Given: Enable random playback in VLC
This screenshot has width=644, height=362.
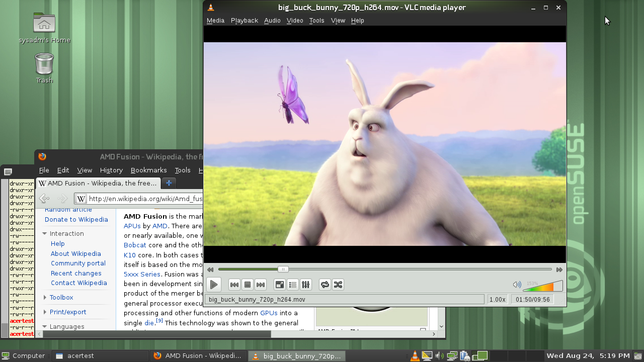Looking at the screenshot, I should 338,285.
